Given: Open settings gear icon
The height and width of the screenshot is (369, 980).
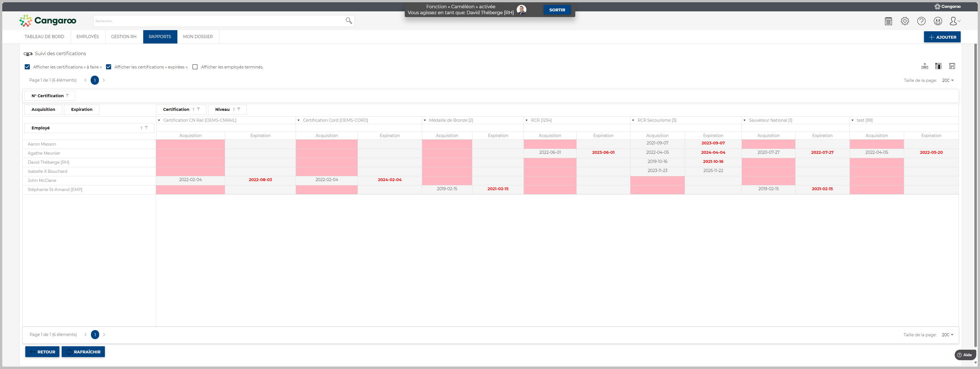Looking at the screenshot, I should pyautogui.click(x=905, y=21).
